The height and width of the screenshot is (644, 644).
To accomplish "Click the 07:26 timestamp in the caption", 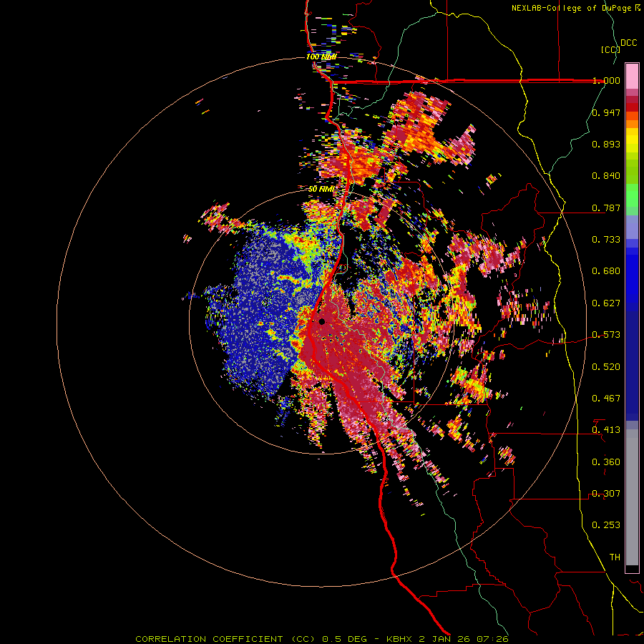I will point(492,639).
